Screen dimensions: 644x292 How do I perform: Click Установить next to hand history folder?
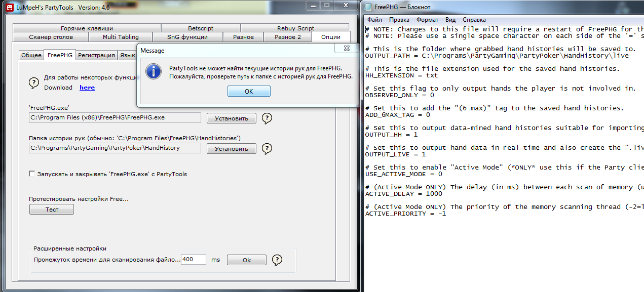click(232, 149)
